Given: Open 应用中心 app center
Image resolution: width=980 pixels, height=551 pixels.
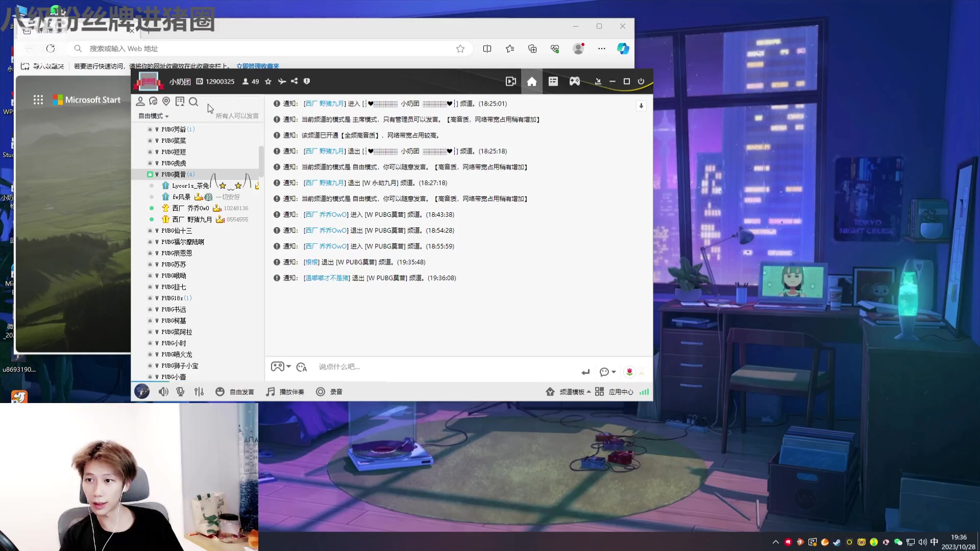Looking at the screenshot, I should tap(614, 392).
